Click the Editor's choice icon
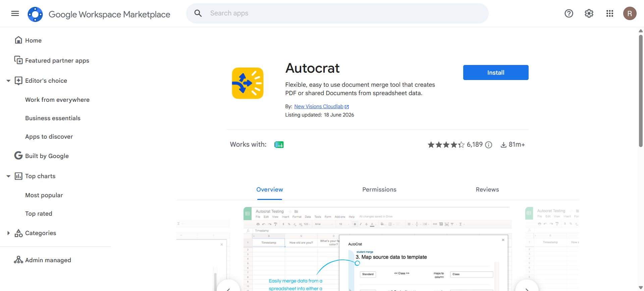This screenshot has width=644, height=291. pyautogui.click(x=19, y=81)
